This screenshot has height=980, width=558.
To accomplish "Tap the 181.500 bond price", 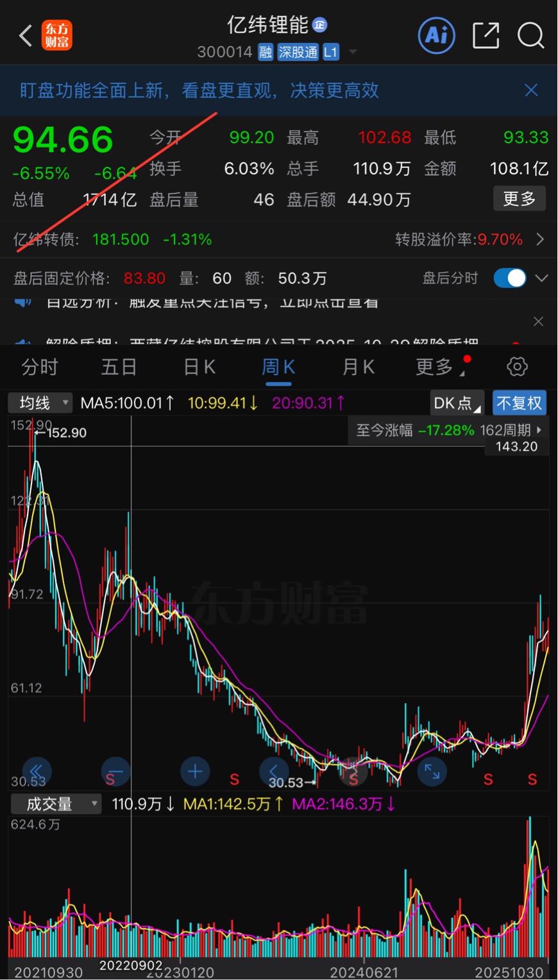I will tap(121, 239).
